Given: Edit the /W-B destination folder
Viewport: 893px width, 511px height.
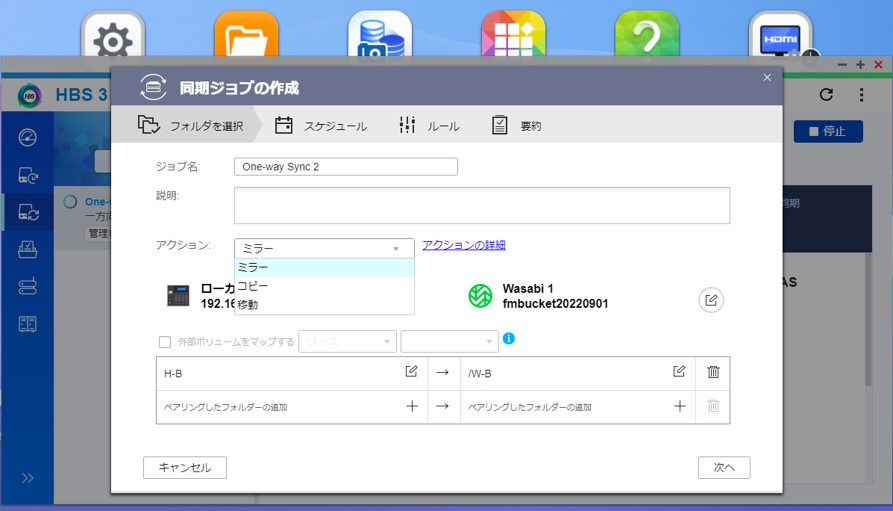Looking at the screenshot, I should pos(679,372).
